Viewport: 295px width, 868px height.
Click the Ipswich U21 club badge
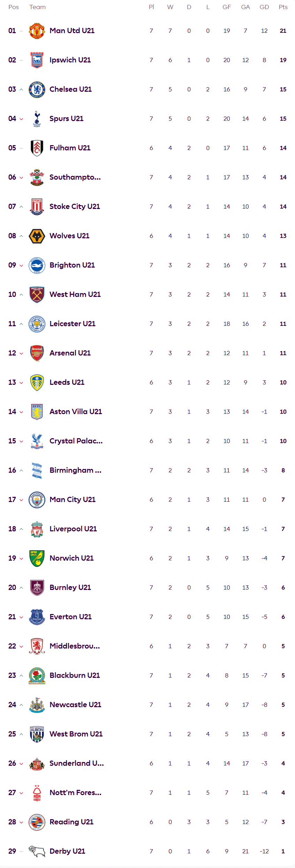coord(37,60)
